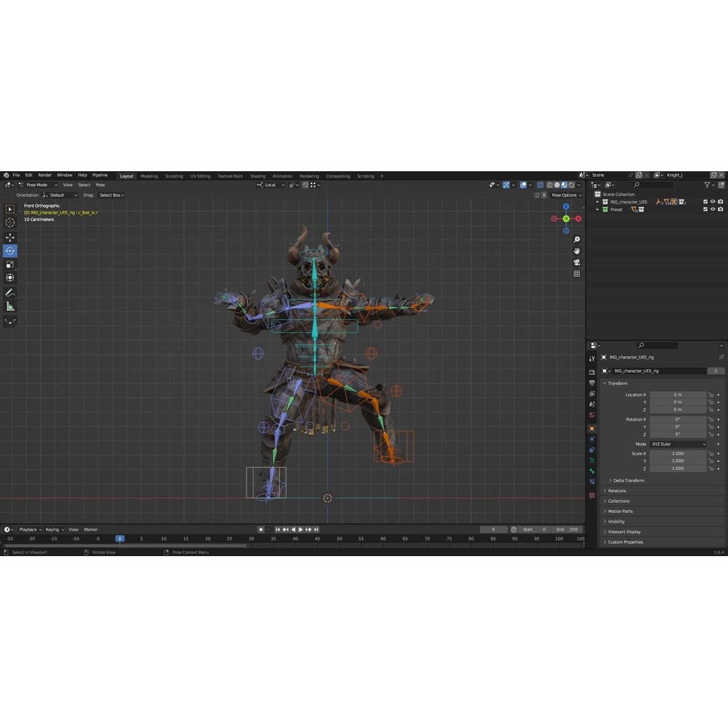Toggle Scale Y lock icon

(711, 461)
